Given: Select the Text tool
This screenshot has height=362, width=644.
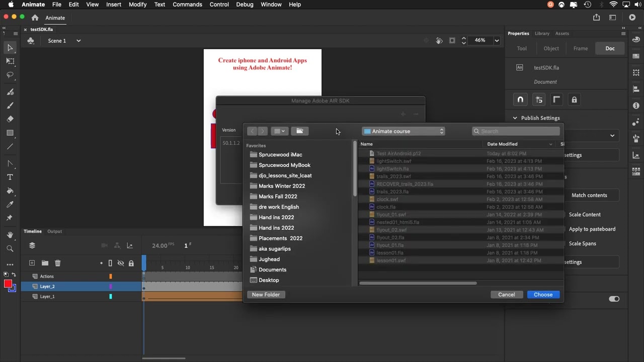Looking at the screenshot, I should point(10,177).
